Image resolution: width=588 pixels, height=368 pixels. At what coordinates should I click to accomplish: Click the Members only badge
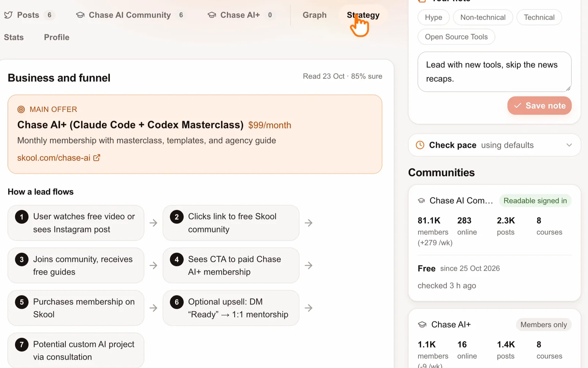pos(544,325)
